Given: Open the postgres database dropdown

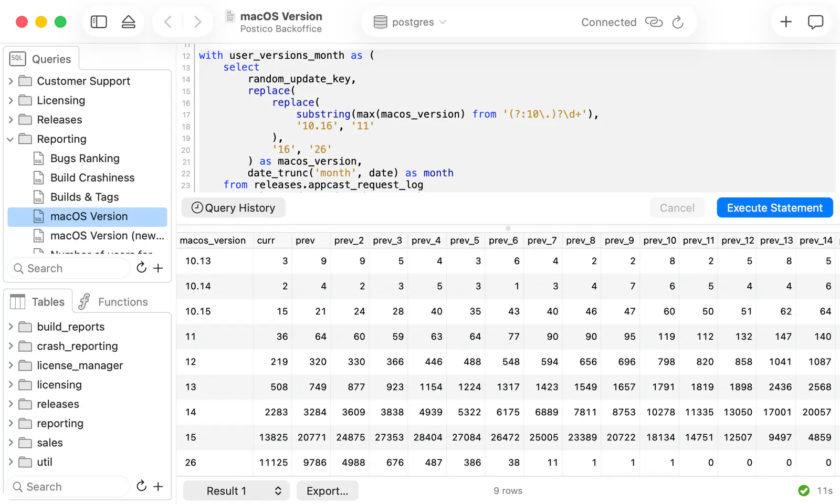Looking at the screenshot, I should tap(410, 22).
